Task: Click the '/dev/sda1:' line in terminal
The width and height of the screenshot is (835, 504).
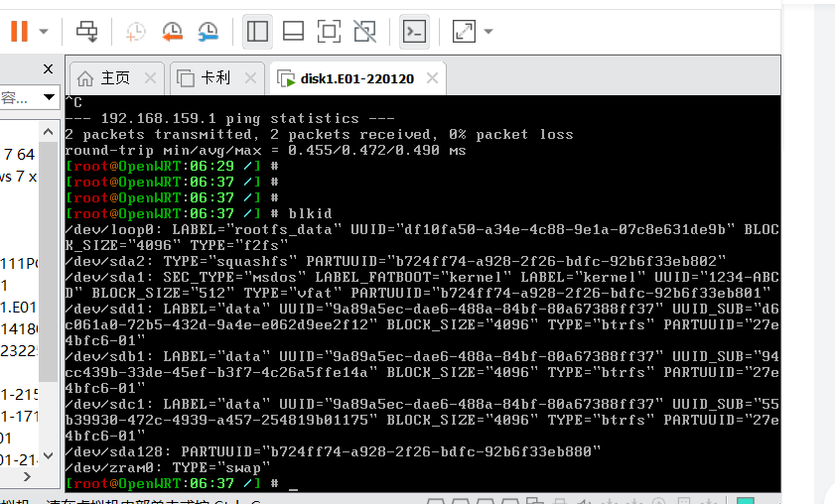Action: (x=422, y=286)
